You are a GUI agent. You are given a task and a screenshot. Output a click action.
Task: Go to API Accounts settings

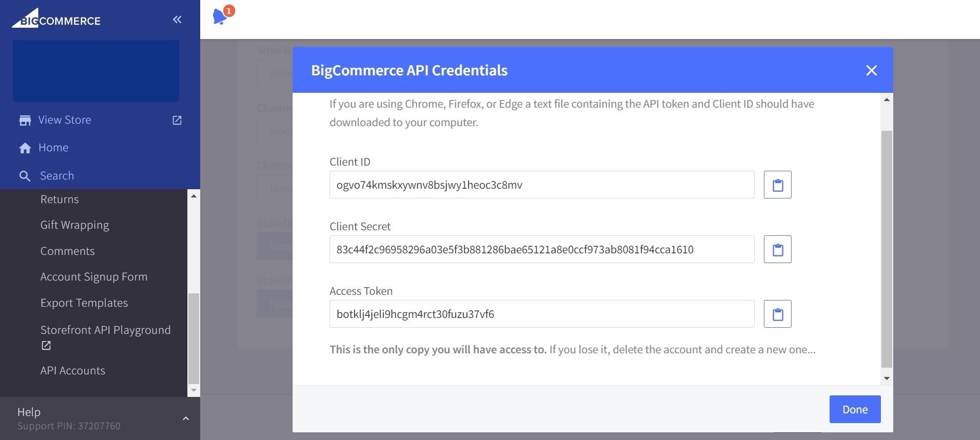click(73, 370)
